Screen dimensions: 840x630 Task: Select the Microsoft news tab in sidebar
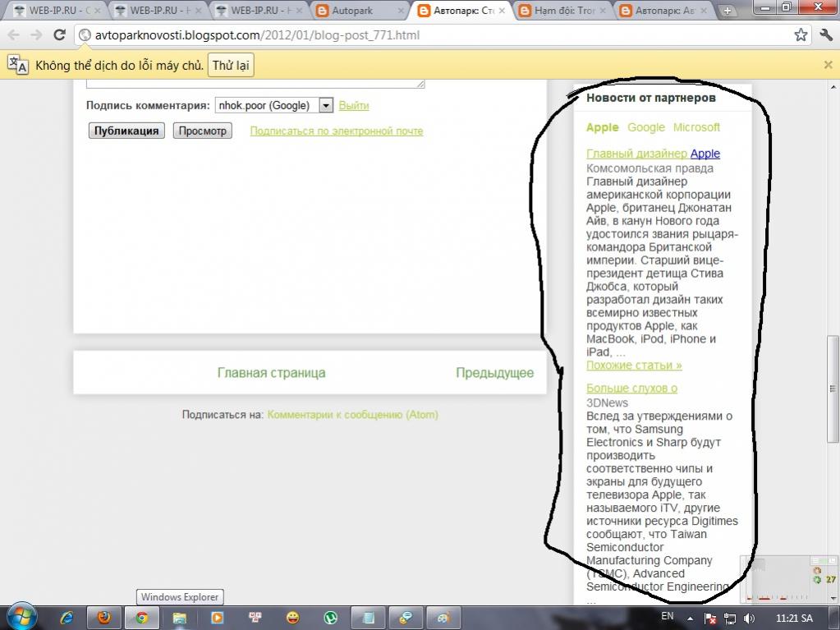(x=696, y=127)
